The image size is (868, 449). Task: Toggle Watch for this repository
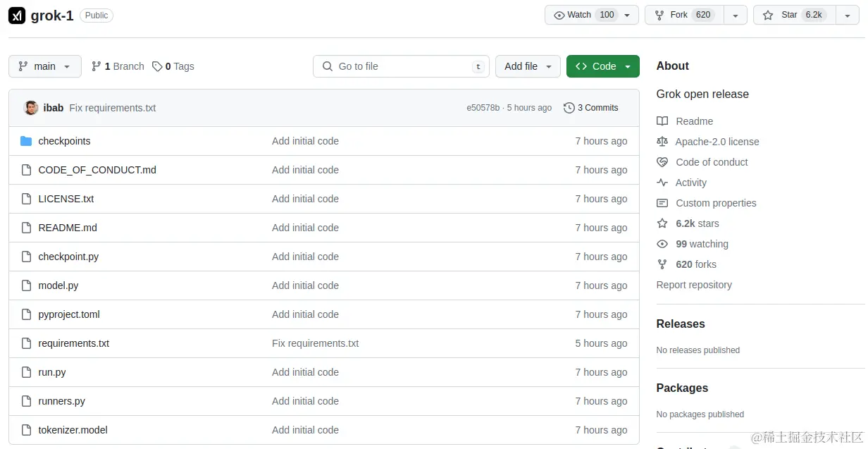tap(583, 15)
